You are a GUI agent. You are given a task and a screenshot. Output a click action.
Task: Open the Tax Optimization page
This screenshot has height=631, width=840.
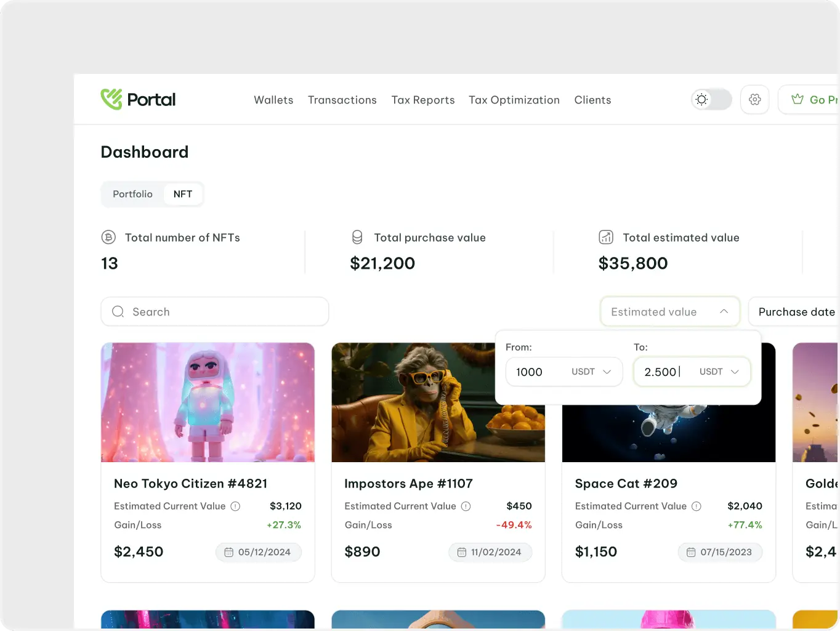(514, 100)
